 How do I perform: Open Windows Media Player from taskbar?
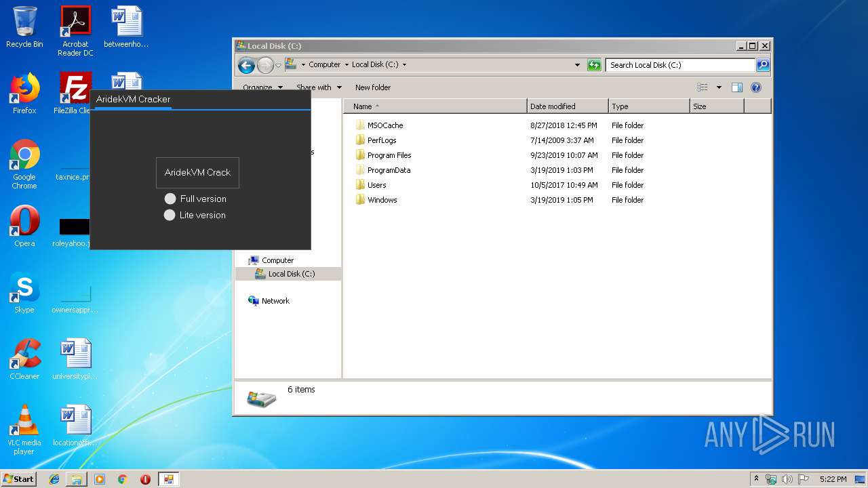(x=100, y=479)
